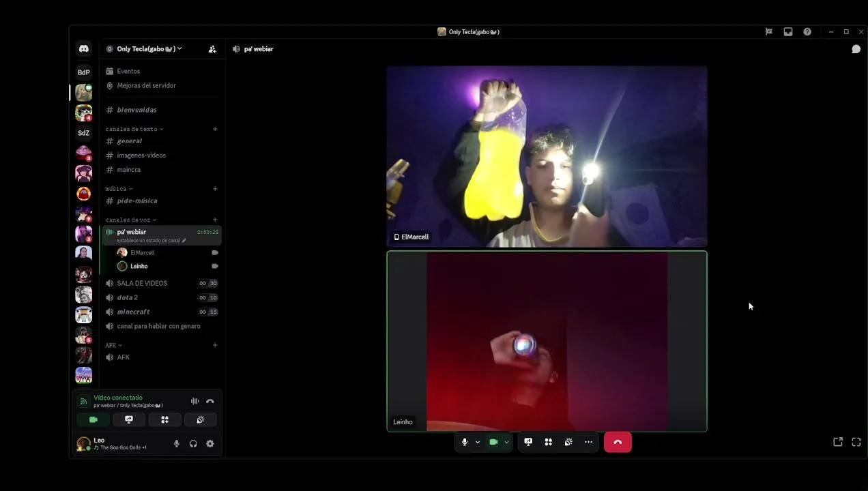The width and height of the screenshot is (868, 491).
Task: Launch activities from bottom call bar
Action: [x=548, y=442]
